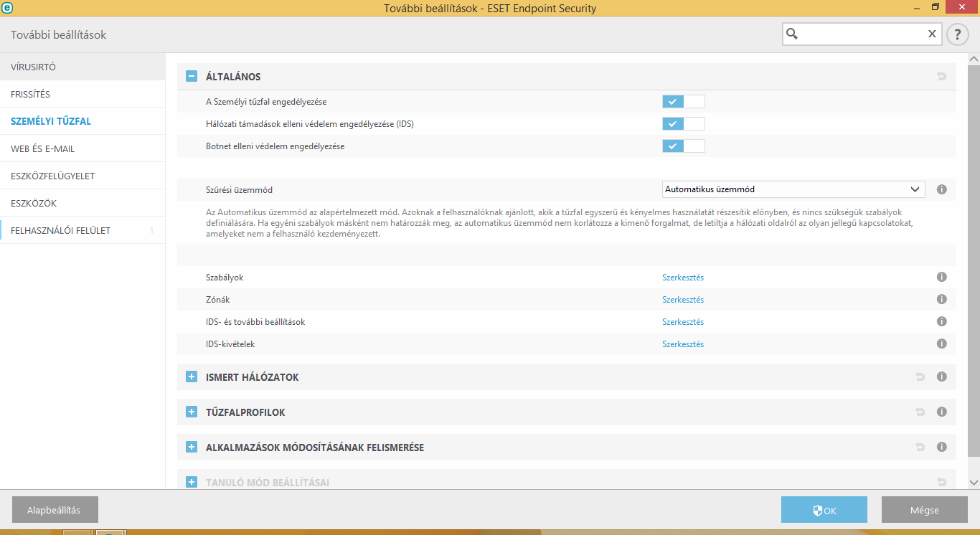Select VÍRUSIRTÓ in the sidebar

coord(83,67)
